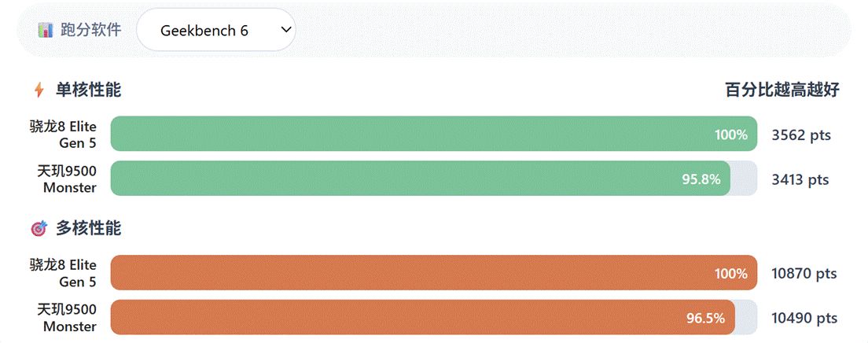Click the 跑分软件 label
The width and height of the screenshot is (868, 343).
(x=90, y=30)
